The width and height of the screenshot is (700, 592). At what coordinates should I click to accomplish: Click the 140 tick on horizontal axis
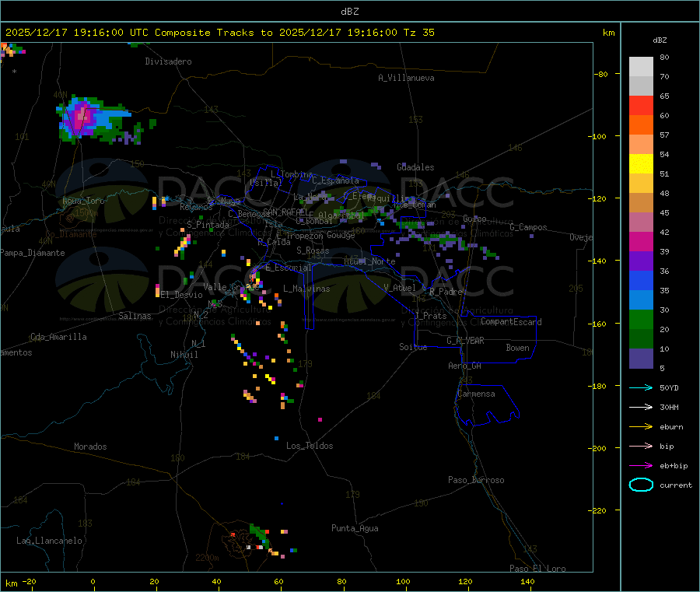(x=527, y=581)
